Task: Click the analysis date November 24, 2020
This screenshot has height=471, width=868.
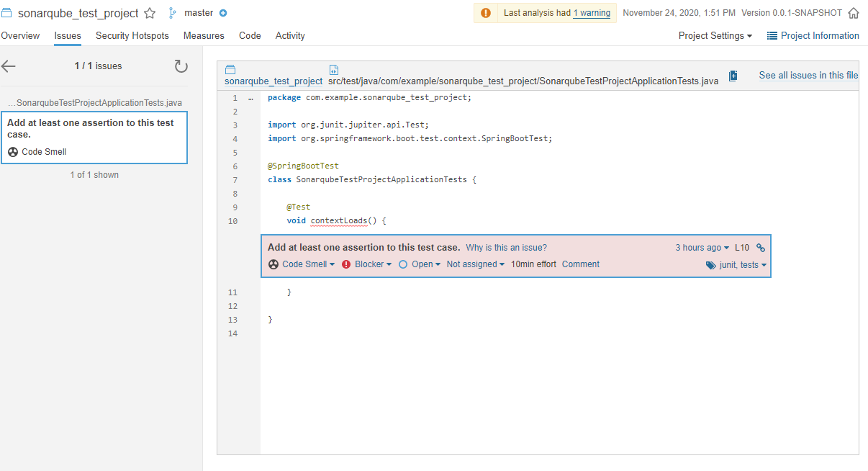Action: point(679,13)
